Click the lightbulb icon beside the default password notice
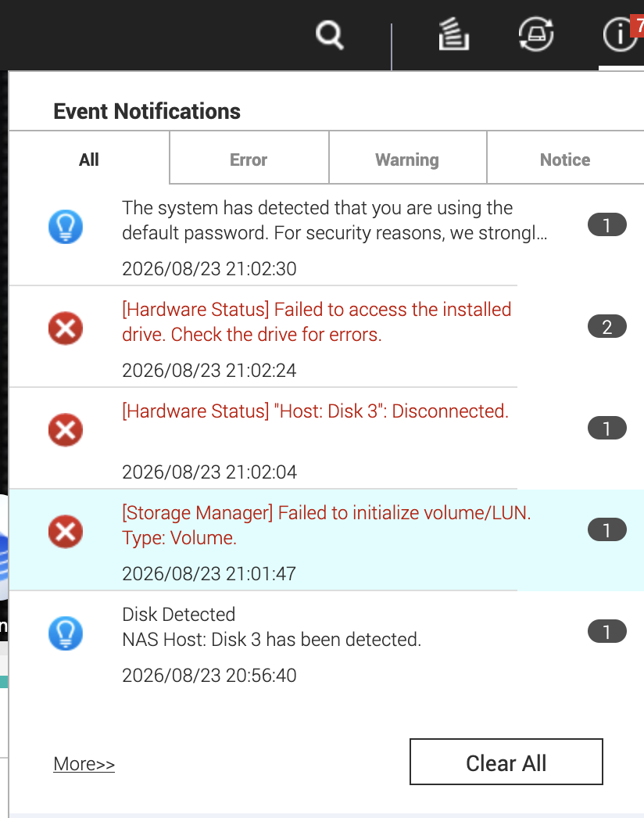 [x=66, y=227]
